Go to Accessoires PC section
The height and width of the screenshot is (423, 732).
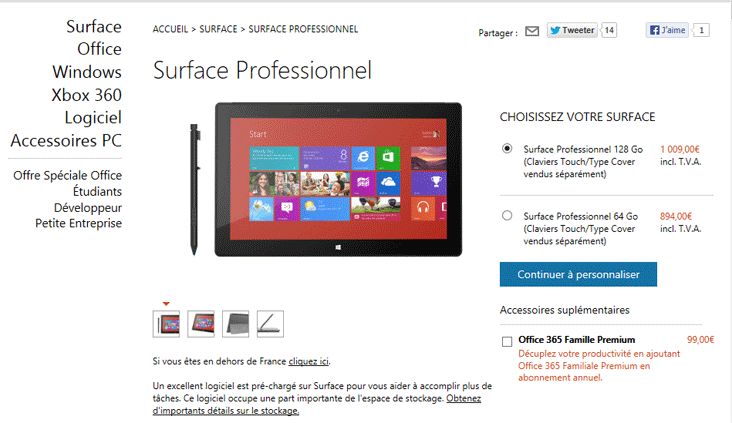(x=66, y=141)
